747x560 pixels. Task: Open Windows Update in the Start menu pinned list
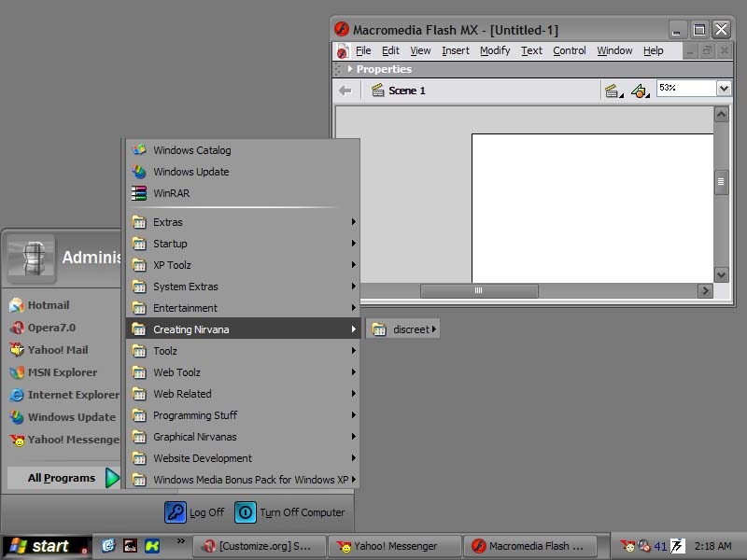coord(62,417)
